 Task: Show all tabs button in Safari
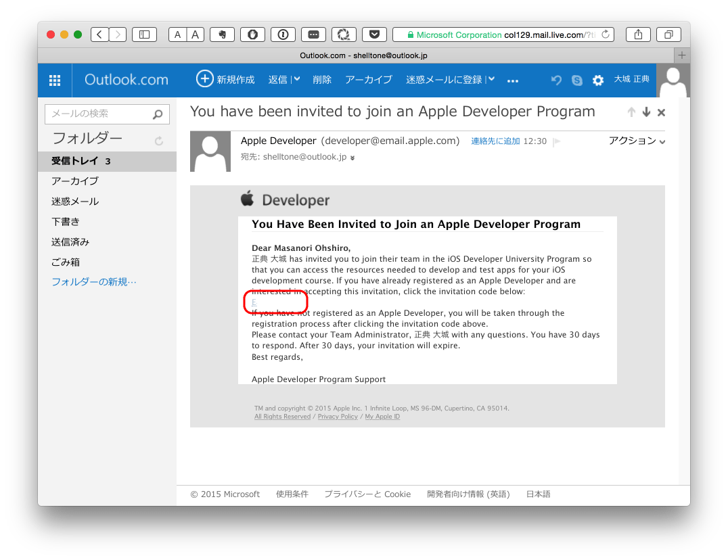click(669, 34)
